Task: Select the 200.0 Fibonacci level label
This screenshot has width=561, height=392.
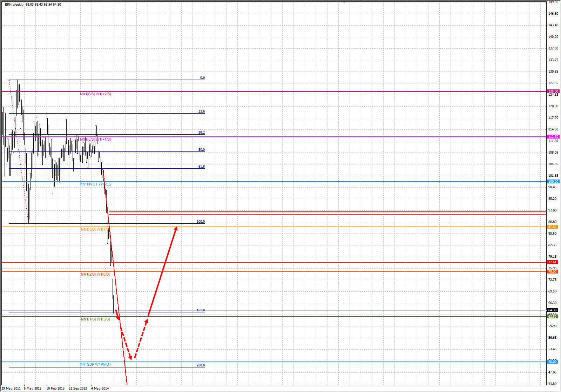Action: (201, 365)
